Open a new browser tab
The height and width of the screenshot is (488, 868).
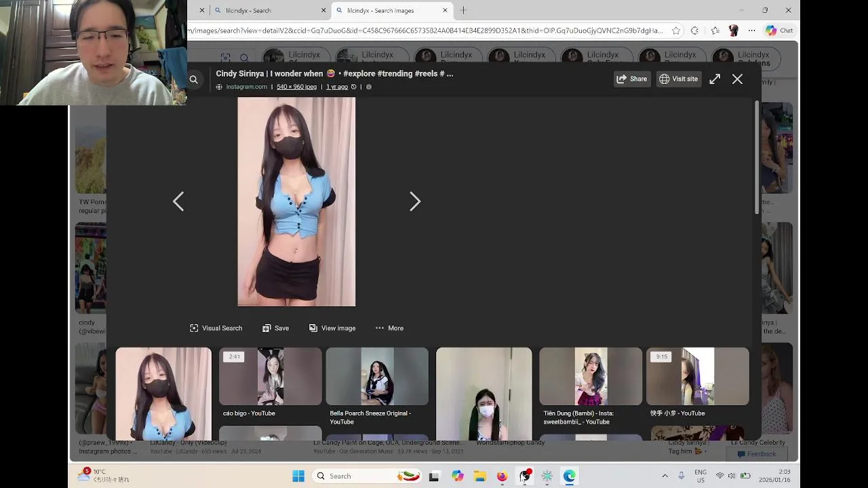(463, 10)
